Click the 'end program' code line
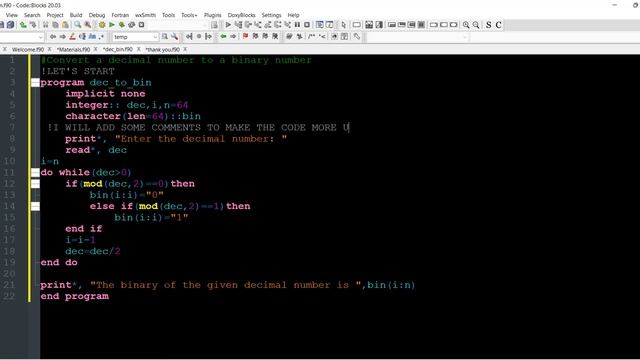 [74, 296]
